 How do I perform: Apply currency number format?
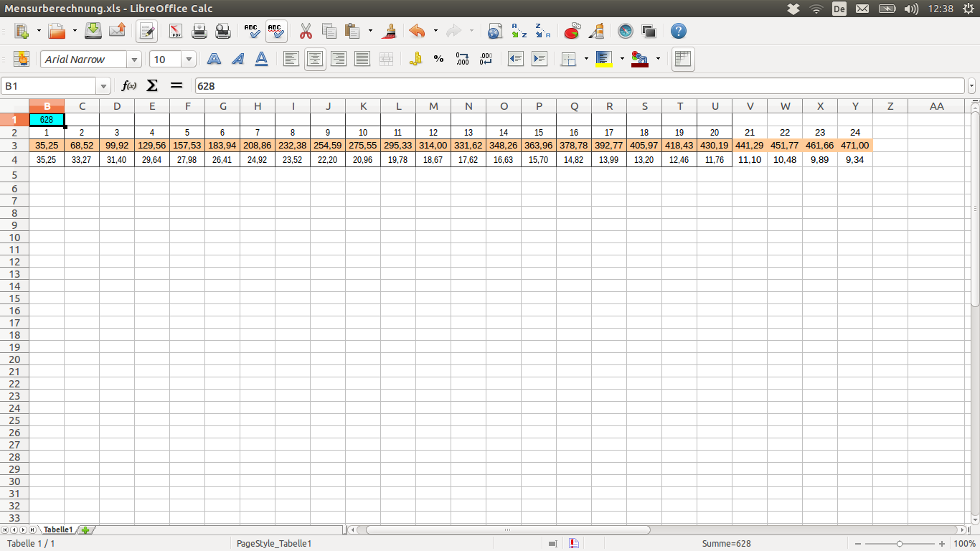415,59
